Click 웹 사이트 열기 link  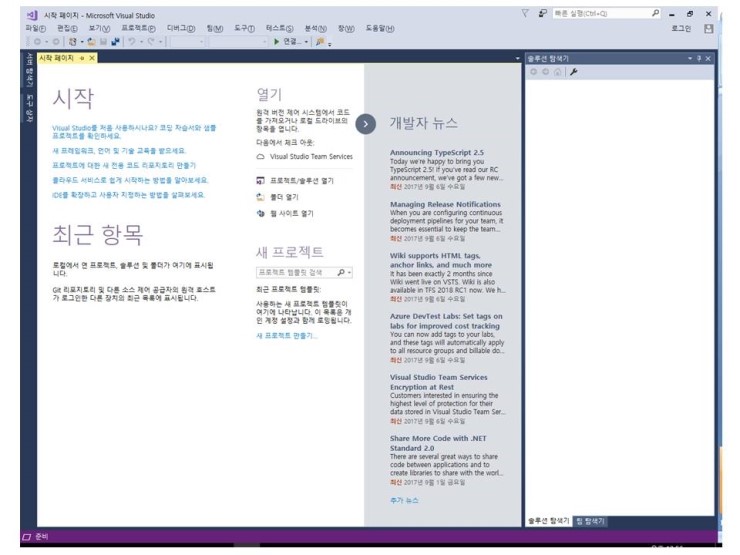[x=292, y=213]
